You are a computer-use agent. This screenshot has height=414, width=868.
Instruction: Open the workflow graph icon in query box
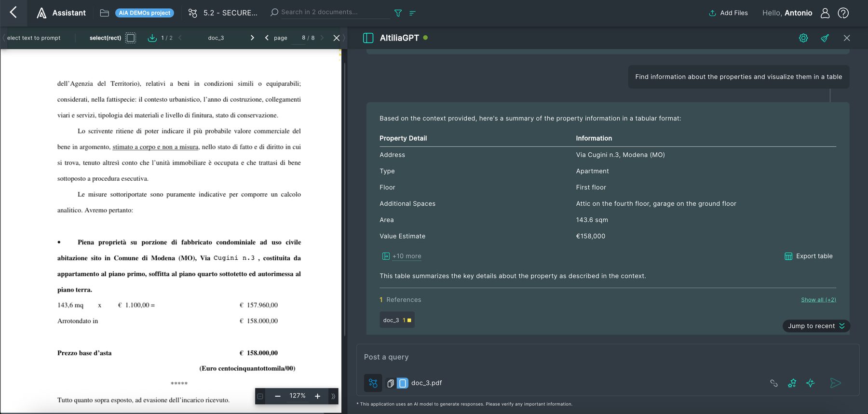[x=373, y=383]
